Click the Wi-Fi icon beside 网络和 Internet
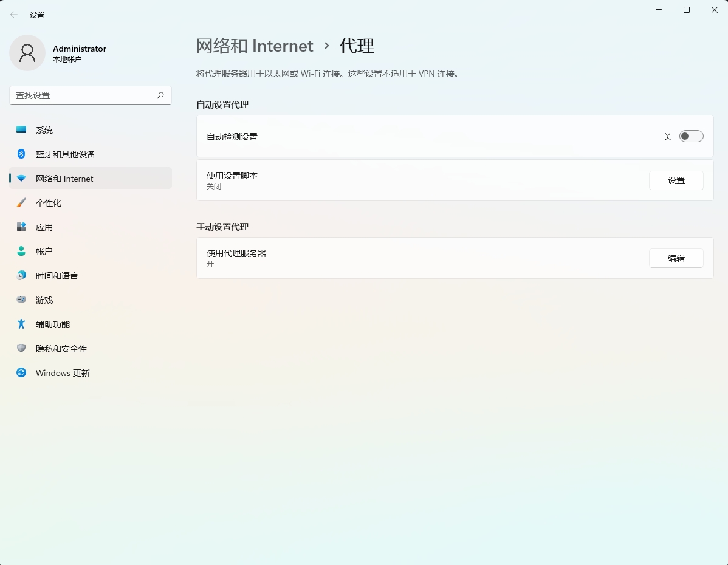 click(21, 178)
